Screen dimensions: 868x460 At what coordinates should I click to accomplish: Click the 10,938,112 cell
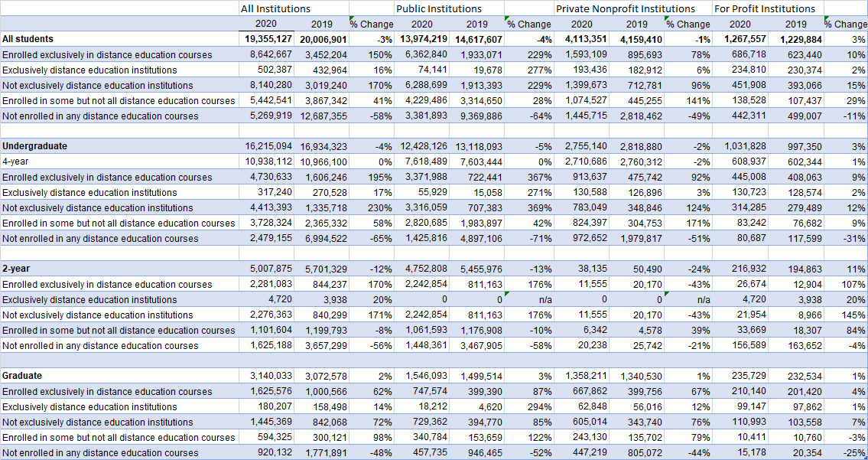click(x=266, y=161)
